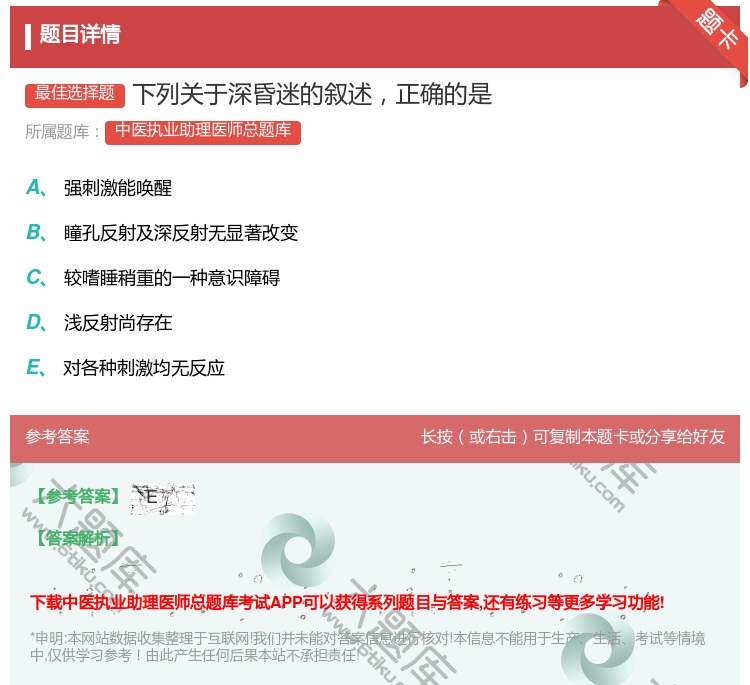Image resolution: width=750 pixels, height=685 pixels.
Task: Click the 【答案解析】 green label
Action: coord(78,539)
